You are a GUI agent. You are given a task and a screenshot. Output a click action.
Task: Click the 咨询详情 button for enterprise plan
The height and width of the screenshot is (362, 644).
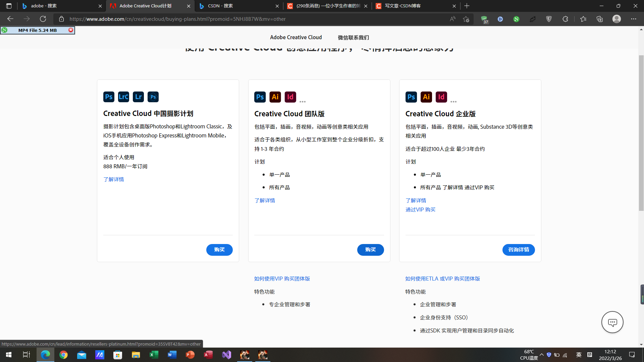[518, 250]
